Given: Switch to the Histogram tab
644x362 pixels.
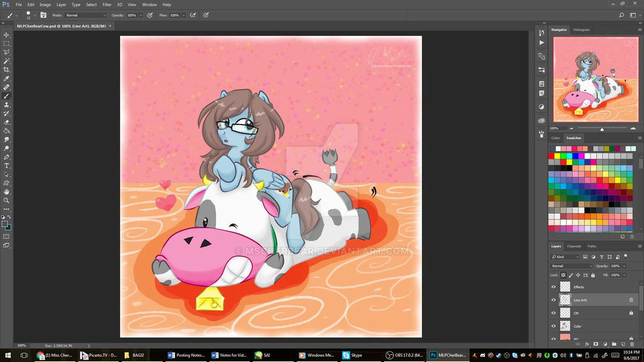Looking at the screenshot, I should click(581, 30).
